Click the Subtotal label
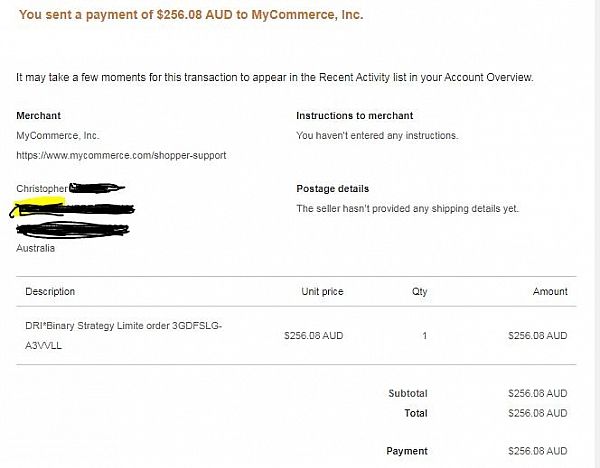The width and height of the screenshot is (600, 468). tap(407, 394)
